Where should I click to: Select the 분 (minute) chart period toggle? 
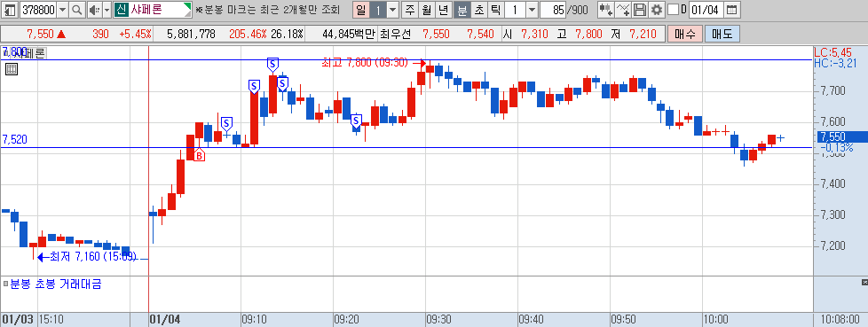coord(462,10)
